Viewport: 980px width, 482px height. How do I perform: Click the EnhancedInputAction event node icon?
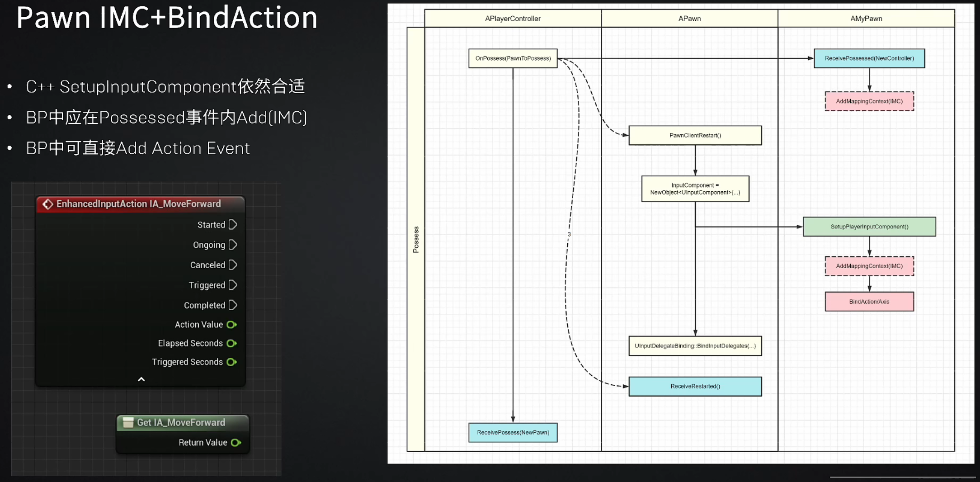48,204
